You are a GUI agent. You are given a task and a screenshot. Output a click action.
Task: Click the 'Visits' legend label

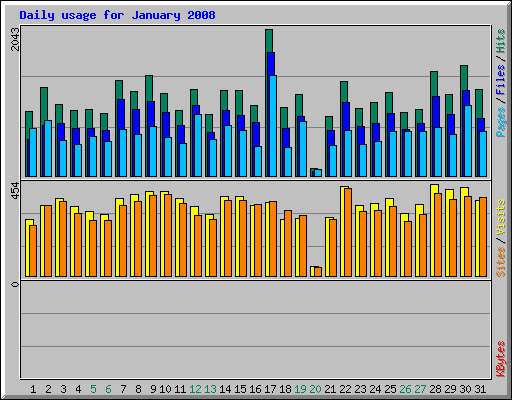501,217
